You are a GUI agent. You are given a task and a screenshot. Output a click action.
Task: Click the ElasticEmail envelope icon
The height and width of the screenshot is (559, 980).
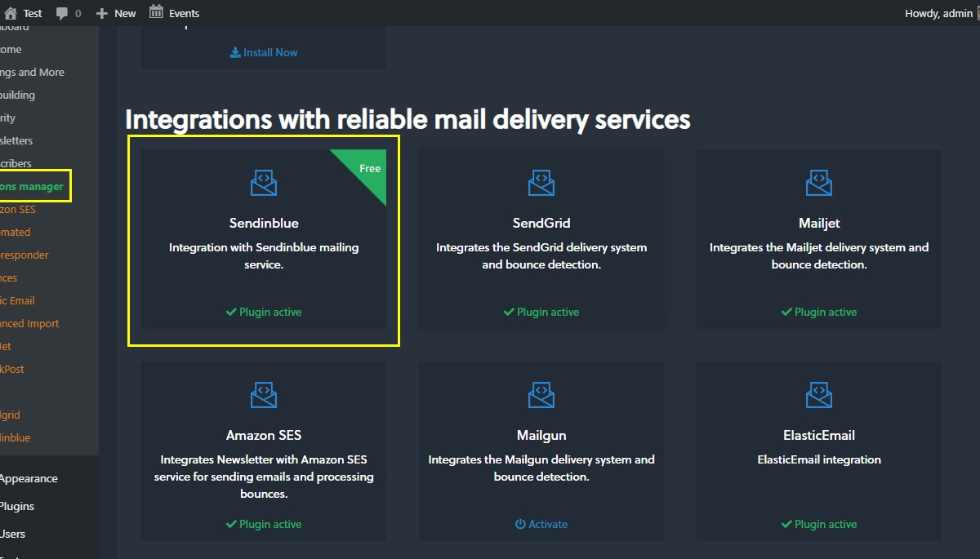click(819, 395)
